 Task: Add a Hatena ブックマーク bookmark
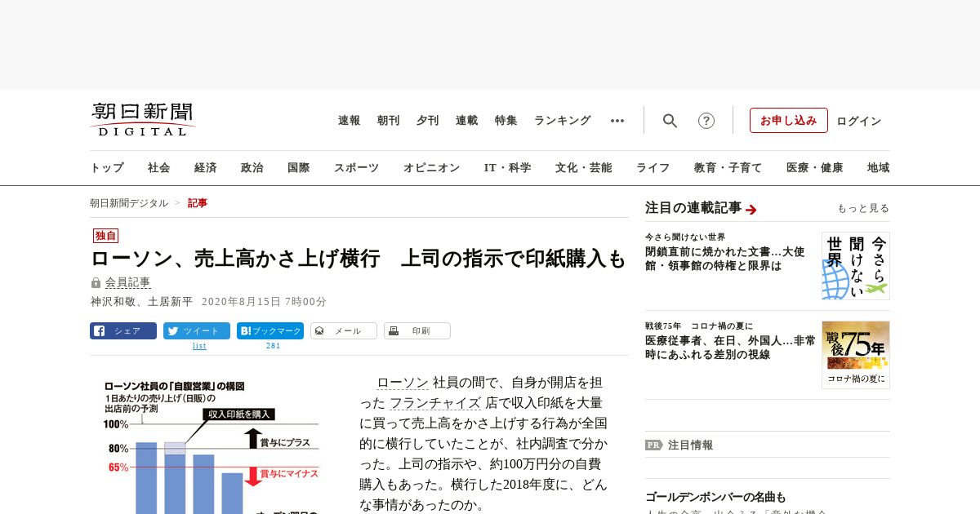coord(270,330)
